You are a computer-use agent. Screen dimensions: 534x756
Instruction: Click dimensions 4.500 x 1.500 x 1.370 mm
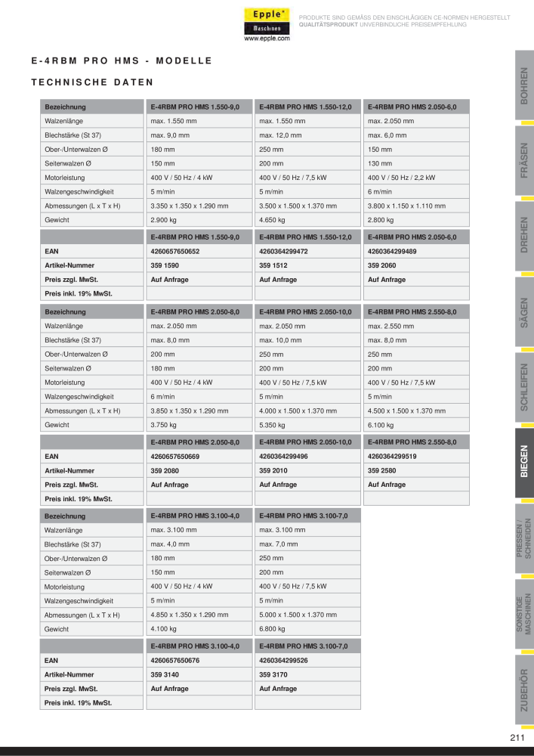[407, 411]
